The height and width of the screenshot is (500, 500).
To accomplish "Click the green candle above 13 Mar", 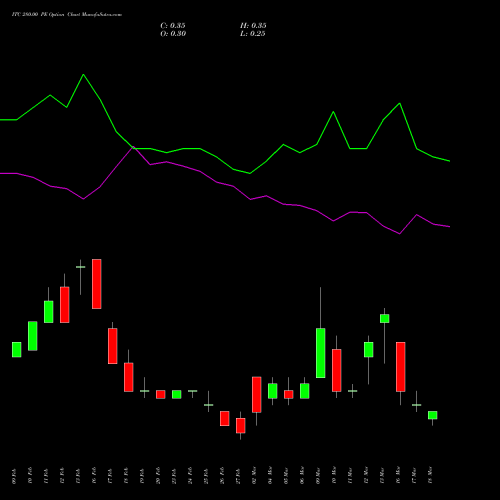I will [385, 318].
